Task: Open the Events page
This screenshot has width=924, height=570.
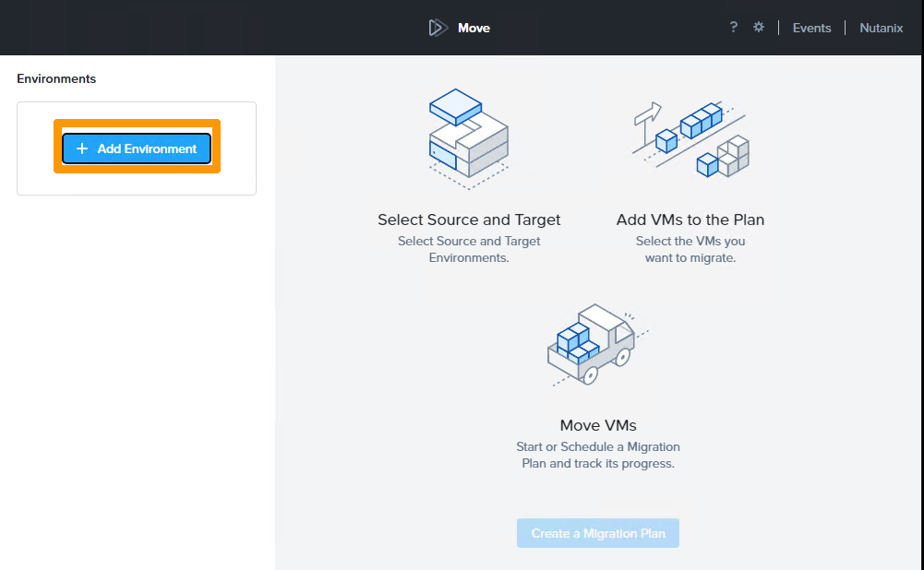Action: pos(811,28)
